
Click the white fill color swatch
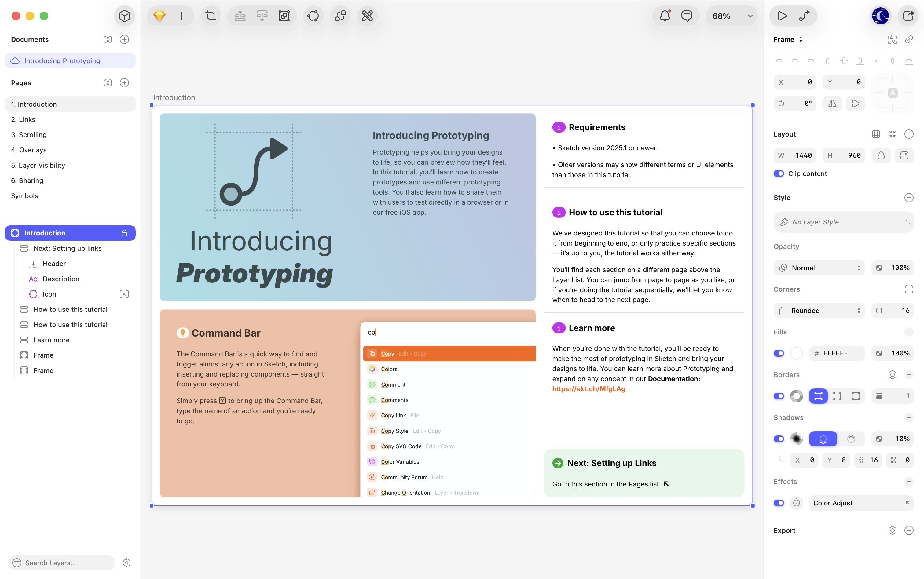coord(797,353)
